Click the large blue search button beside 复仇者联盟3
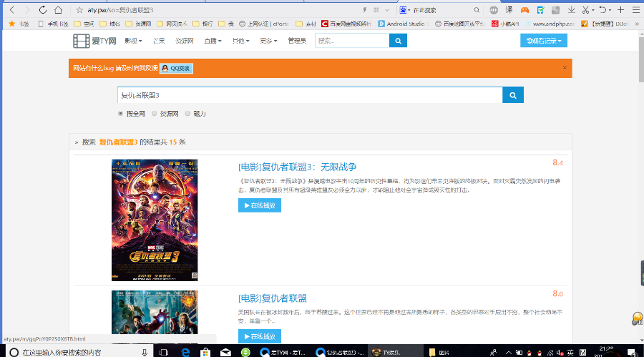This screenshot has width=644, height=357. tap(513, 95)
